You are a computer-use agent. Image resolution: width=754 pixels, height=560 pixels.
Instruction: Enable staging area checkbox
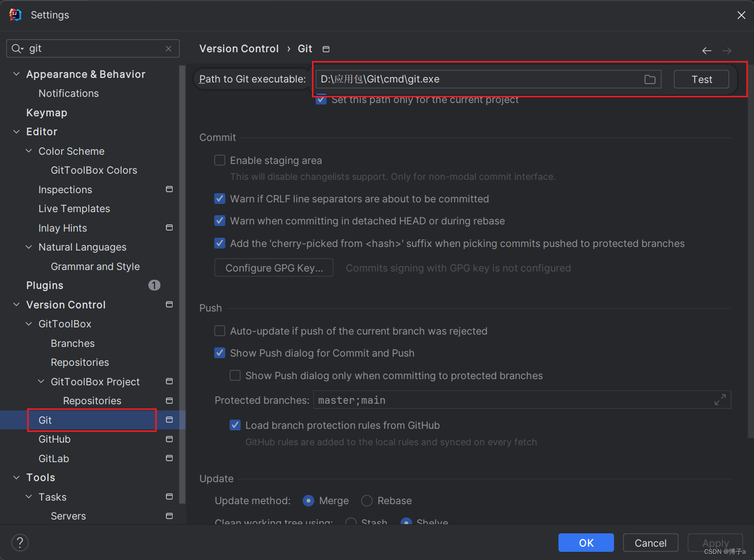point(220,160)
